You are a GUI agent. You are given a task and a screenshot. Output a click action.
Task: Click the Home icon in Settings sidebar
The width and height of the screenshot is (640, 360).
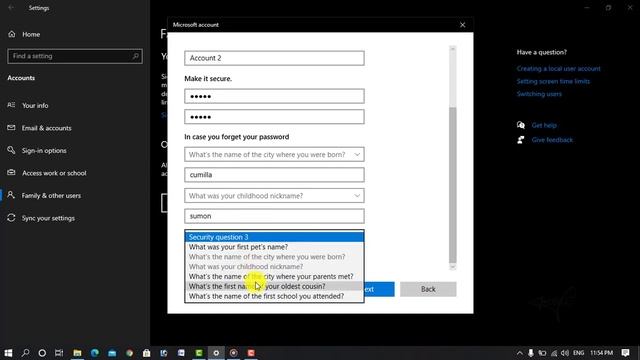click(11, 34)
